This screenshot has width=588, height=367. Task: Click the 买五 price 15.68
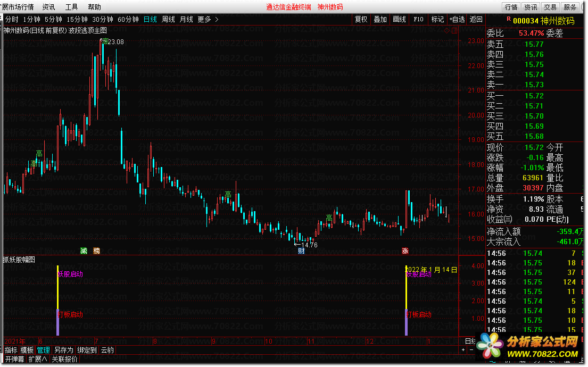[x=534, y=137]
